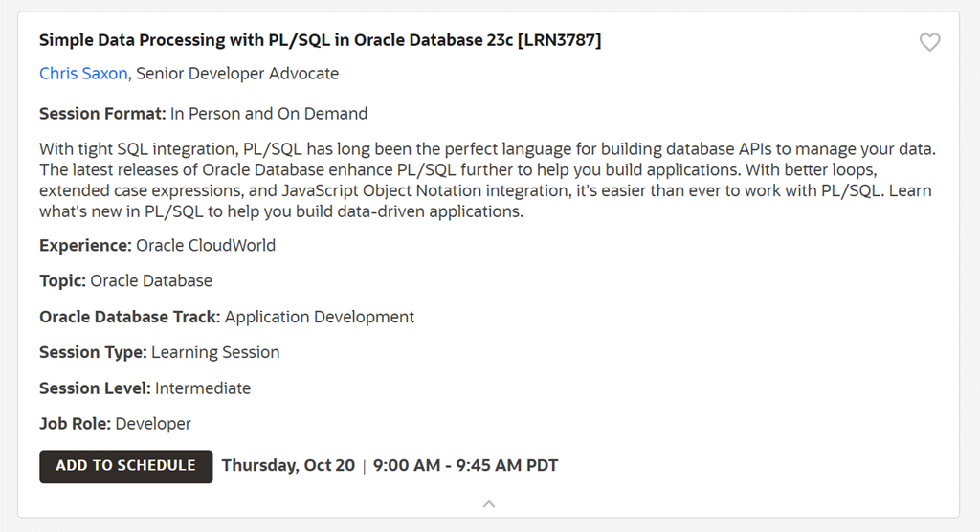Click the Oracle CloudWorld experience value
980x532 pixels.
[x=206, y=246]
